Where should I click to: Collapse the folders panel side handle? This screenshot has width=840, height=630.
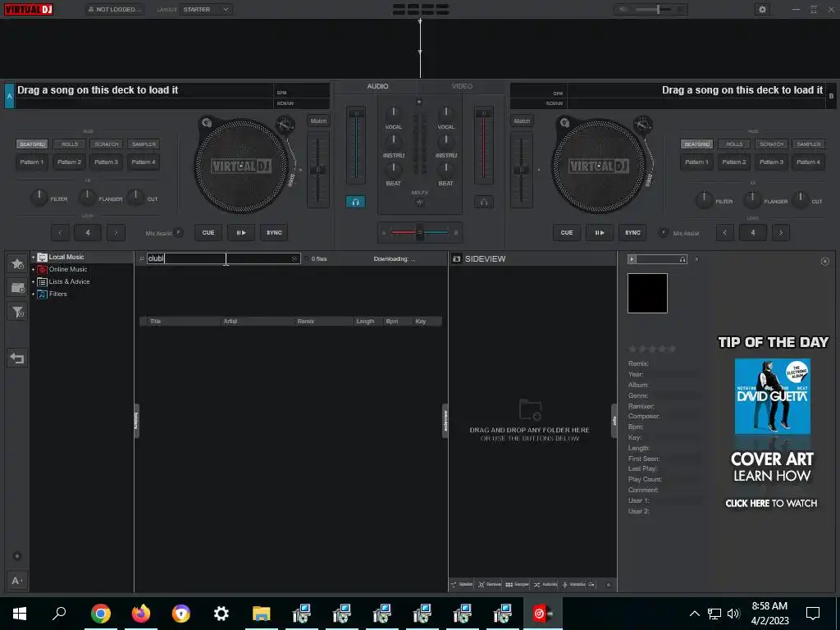(136, 421)
